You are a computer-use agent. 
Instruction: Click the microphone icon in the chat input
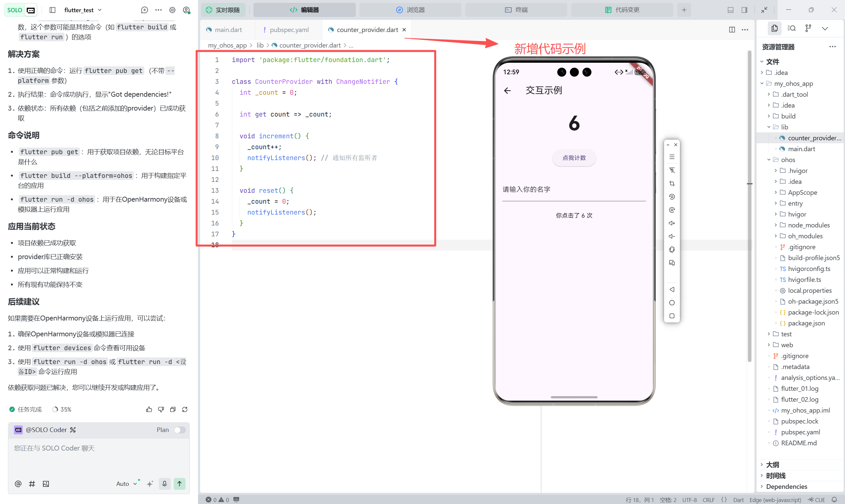point(164,484)
